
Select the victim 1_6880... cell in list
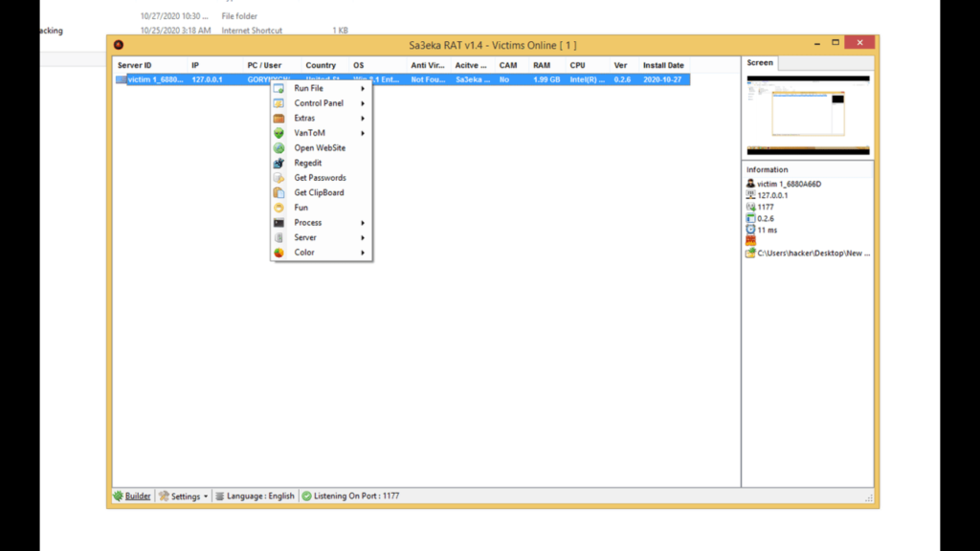tap(156, 79)
